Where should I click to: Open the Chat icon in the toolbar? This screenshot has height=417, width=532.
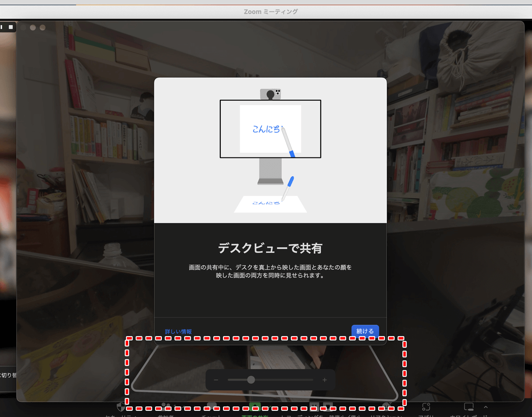[211, 407]
